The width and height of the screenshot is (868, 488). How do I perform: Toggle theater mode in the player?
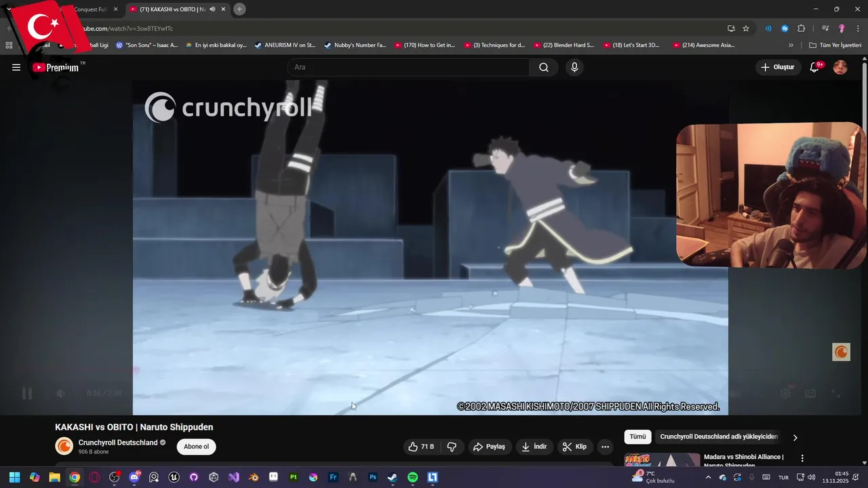(x=810, y=393)
